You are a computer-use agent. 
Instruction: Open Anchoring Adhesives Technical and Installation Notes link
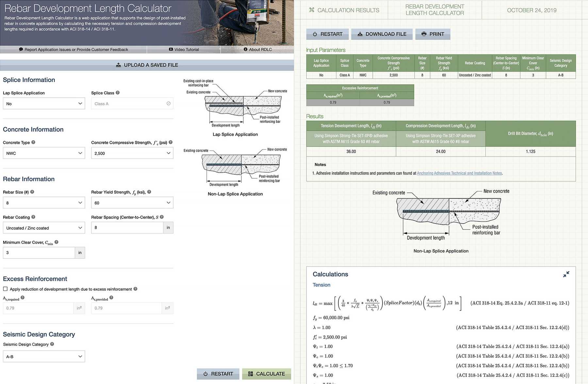(x=459, y=173)
